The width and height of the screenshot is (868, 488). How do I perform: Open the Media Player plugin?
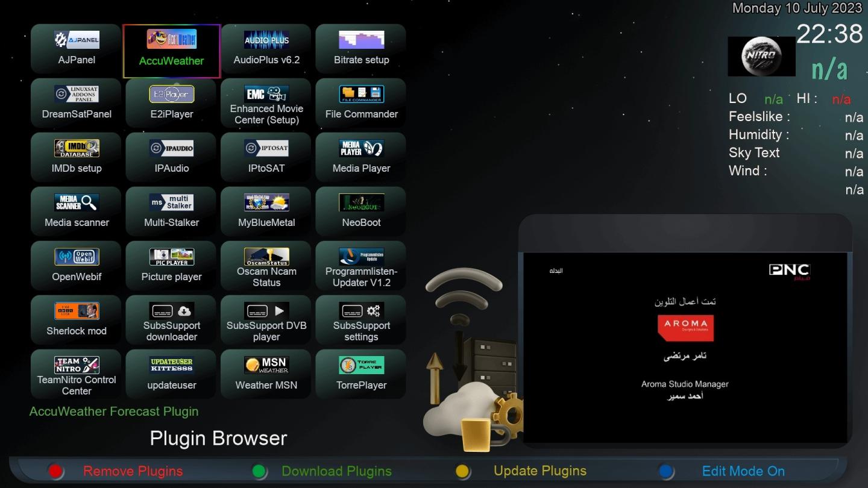click(361, 157)
